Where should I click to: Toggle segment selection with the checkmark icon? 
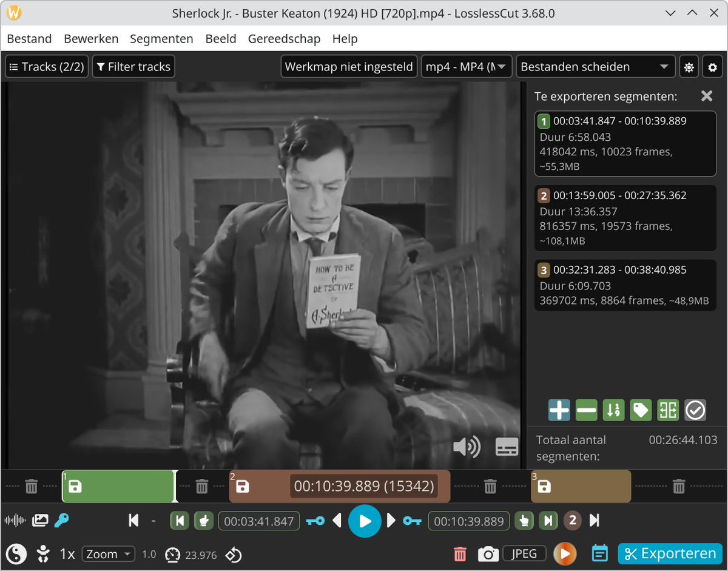[695, 411]
